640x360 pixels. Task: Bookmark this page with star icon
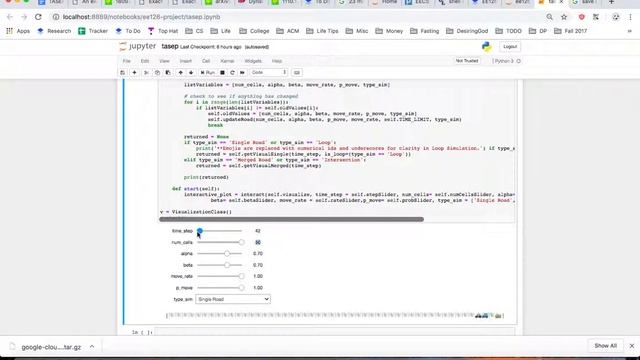point(564,17)
